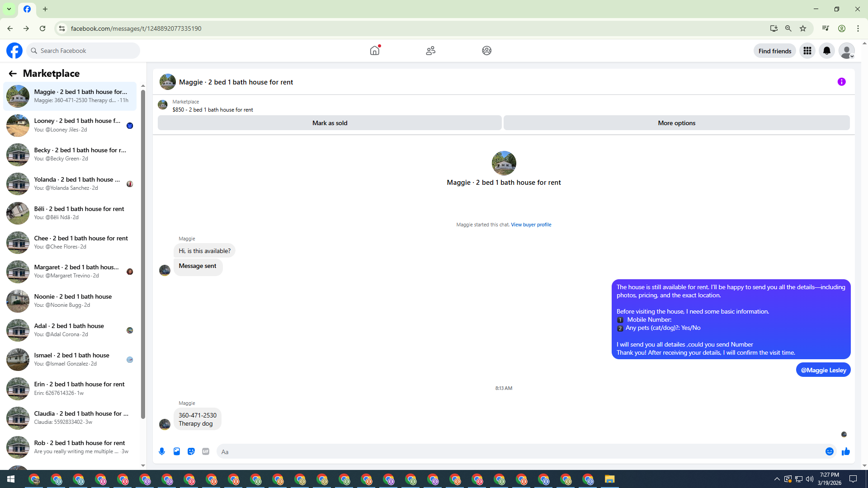Screen dimensions: 868x488
Task: Open View buyer profile link
Action: (531, 225)
